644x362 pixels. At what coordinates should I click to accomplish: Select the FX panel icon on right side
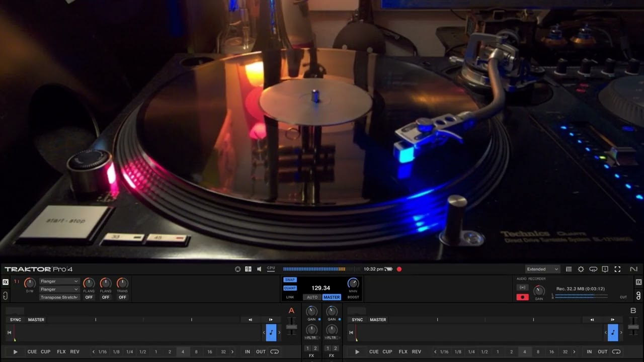pyautogui.click(x=638, y=282)
